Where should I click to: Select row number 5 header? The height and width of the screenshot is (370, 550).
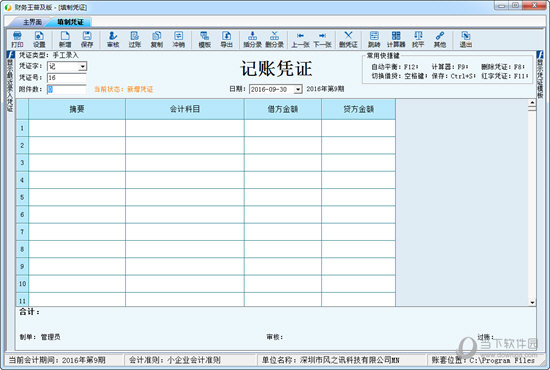tap(22, 197)
